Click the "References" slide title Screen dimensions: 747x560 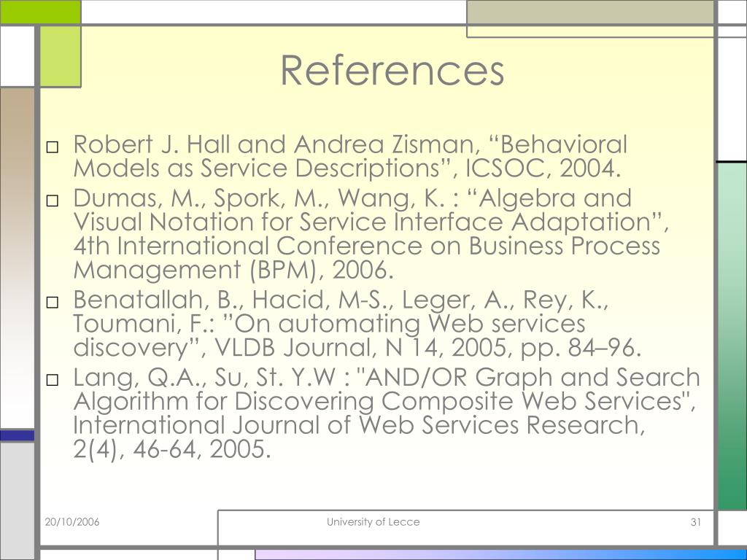pos(392,71)
